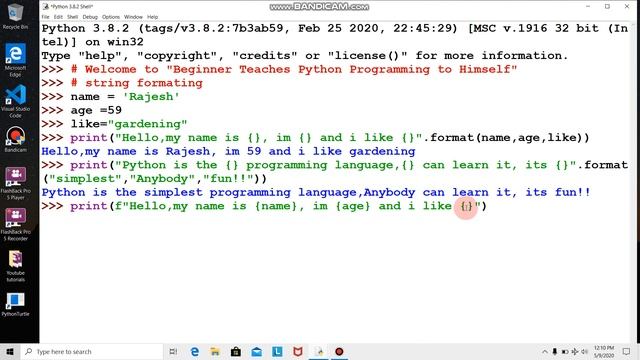Open Visual Studio Code desktop shortcut

[x=15, y=101]
